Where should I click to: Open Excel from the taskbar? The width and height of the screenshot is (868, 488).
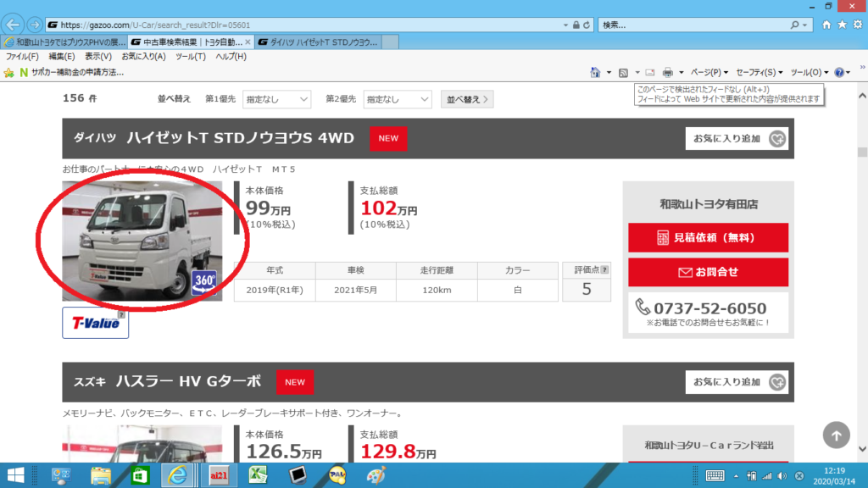pyautogui.click(x=258, y=475)
